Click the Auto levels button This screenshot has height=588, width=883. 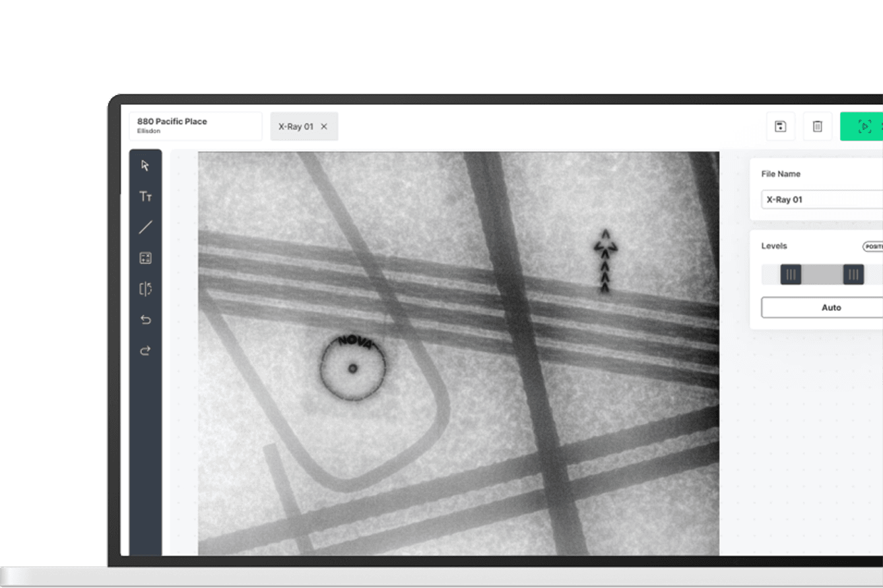click(x=822, y=308)
